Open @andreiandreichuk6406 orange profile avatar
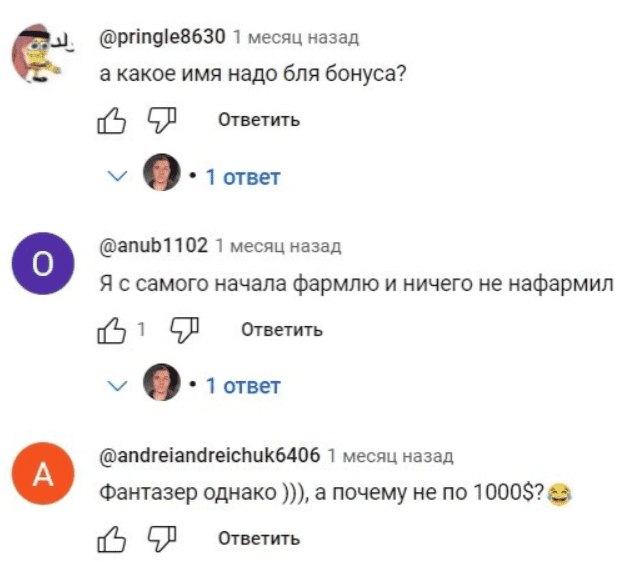 [x=42, y=474]
